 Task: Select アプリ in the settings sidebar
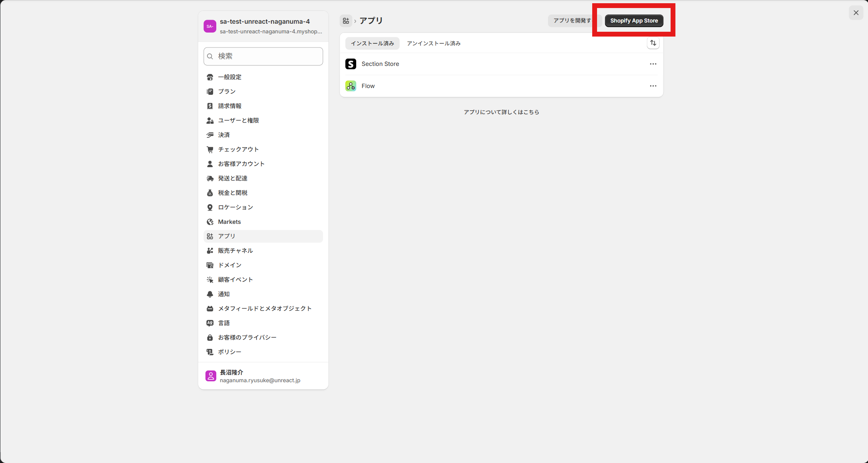[228, 236]
